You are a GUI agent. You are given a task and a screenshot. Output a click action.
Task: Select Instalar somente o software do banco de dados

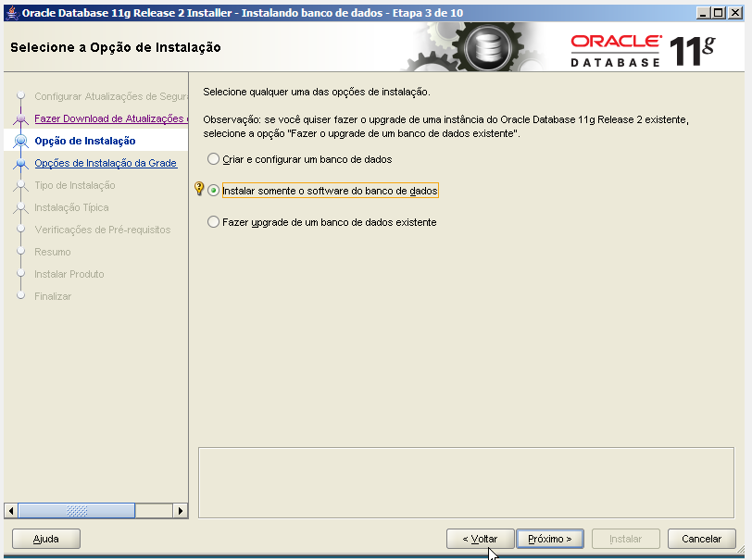[x=214, y=191]
